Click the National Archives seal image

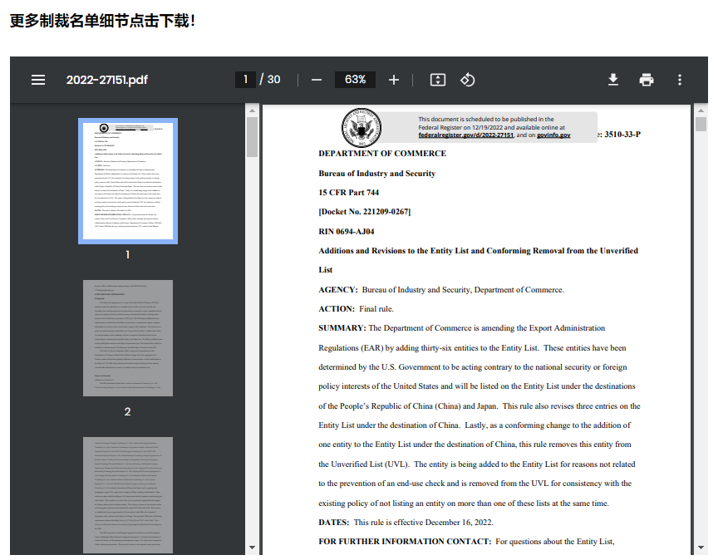point(362,127)
